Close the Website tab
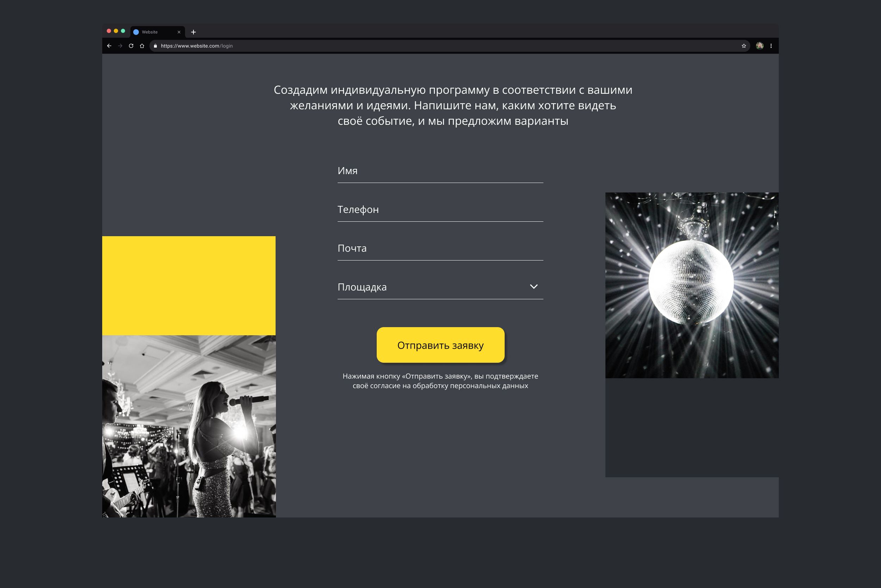This screenshot has height=588, width=881. click(x=179, y=32)
